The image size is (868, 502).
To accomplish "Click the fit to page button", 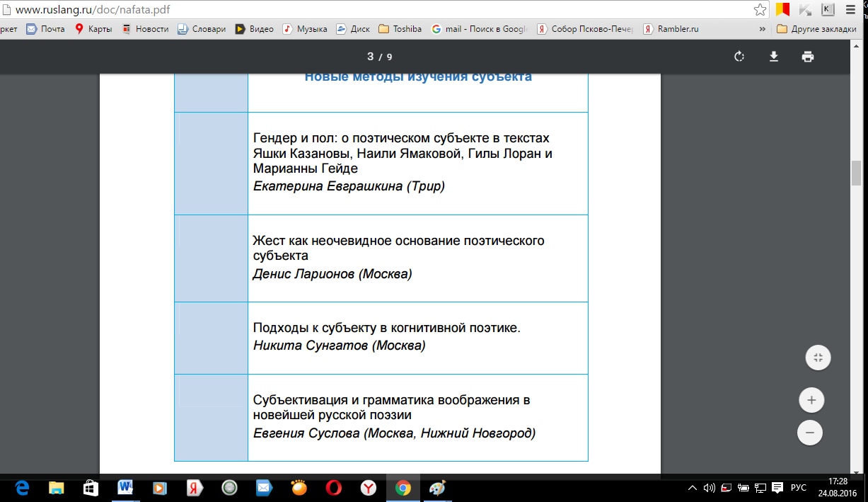I will (x=818, y=358).
